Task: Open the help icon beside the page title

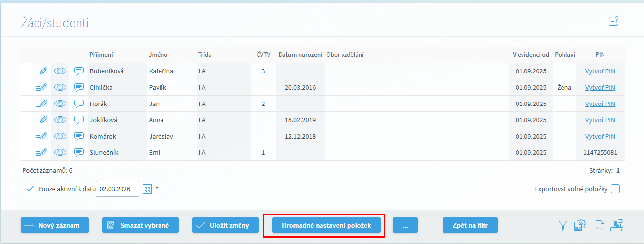Action: click(x=614, y=21)
